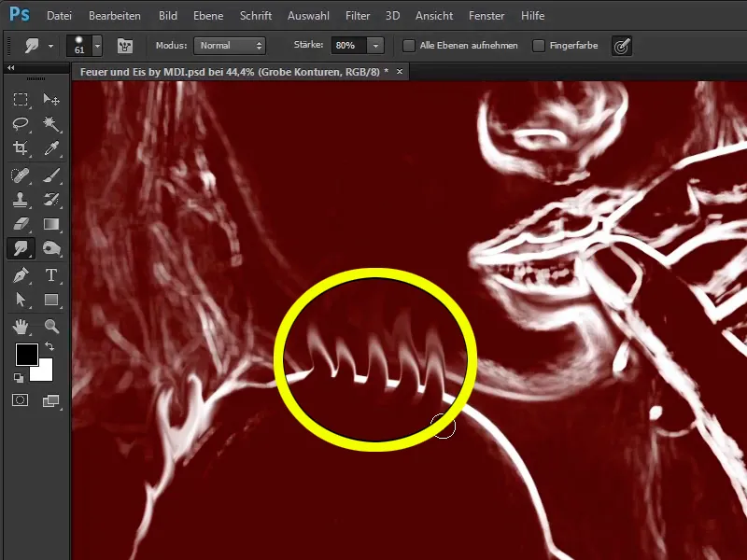
Task: Enable Alle Ebenen aufnehmen checkbox
Action: (409, 46)
